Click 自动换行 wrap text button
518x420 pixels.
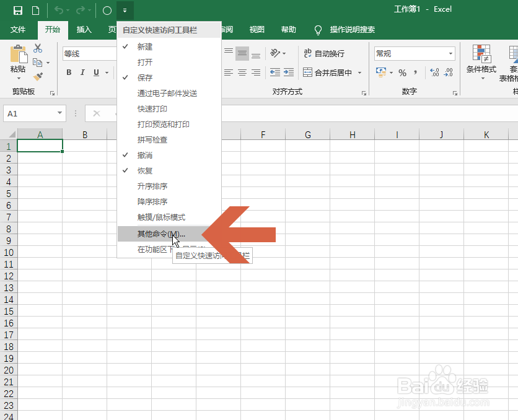323,53
